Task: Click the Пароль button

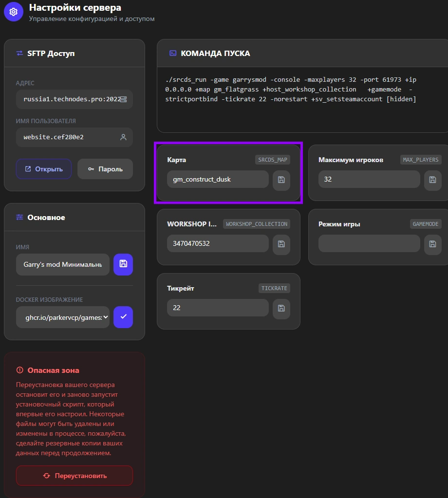Action: (x=105, y=169)
